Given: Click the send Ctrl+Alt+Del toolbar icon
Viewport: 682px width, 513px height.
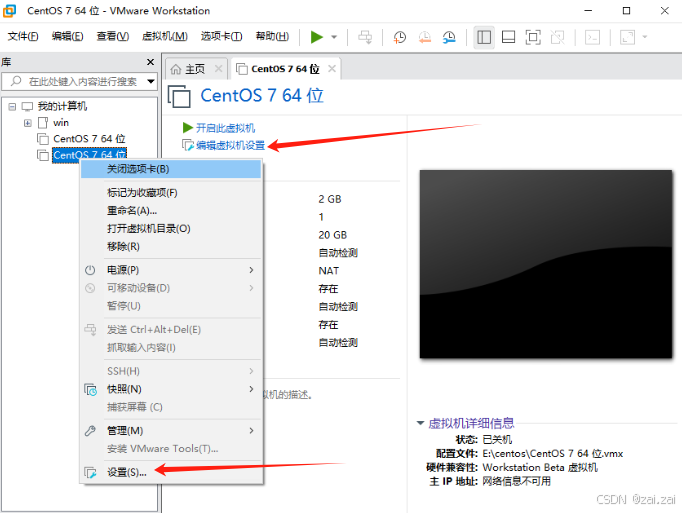Looking at the screenshot, I should tap(365, 37).
